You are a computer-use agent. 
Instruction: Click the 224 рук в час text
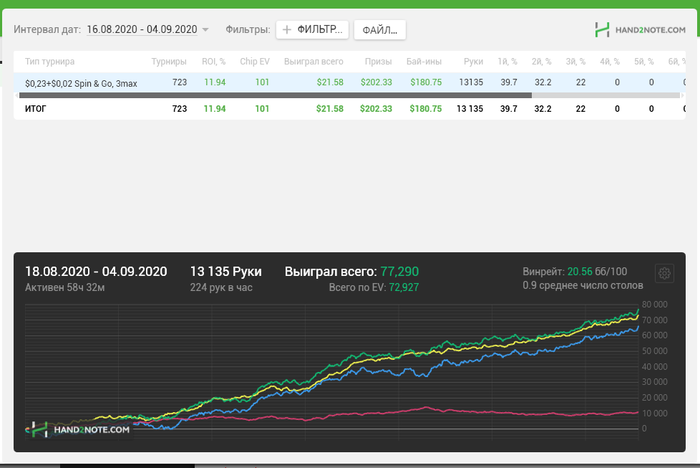[x=221, y=287]
